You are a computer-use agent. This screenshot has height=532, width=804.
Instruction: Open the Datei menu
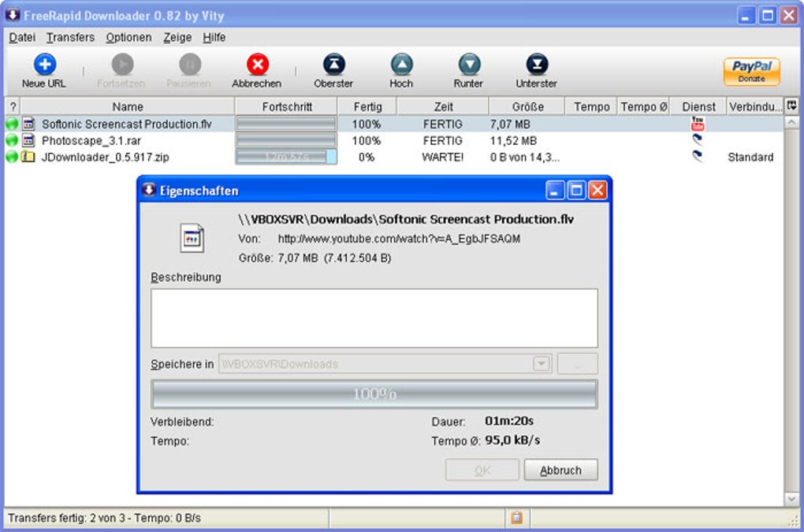[x=22, y=37]
